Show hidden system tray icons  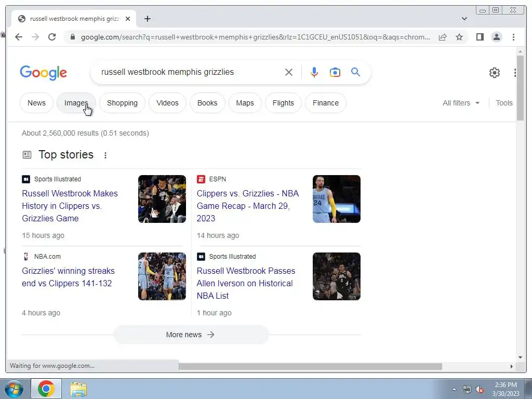(x=454, y=389)
